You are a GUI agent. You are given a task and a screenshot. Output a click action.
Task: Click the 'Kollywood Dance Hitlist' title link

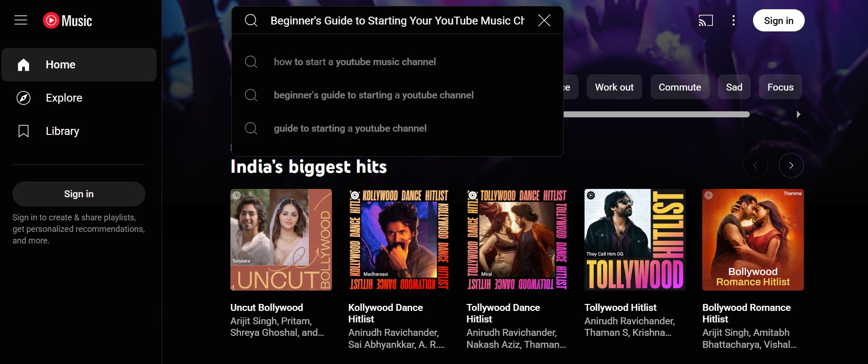tap(386, 313)
